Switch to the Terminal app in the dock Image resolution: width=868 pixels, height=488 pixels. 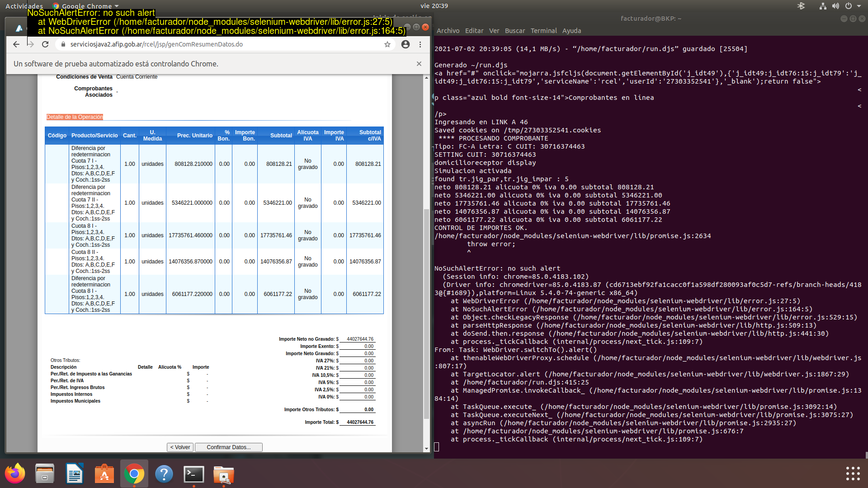(x=194, y=474)
